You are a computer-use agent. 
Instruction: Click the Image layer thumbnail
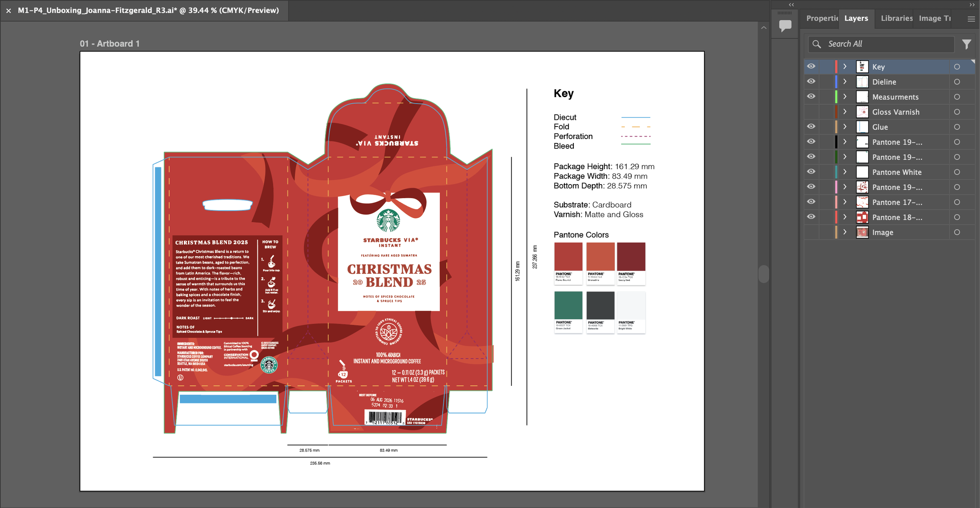point(862,232)
